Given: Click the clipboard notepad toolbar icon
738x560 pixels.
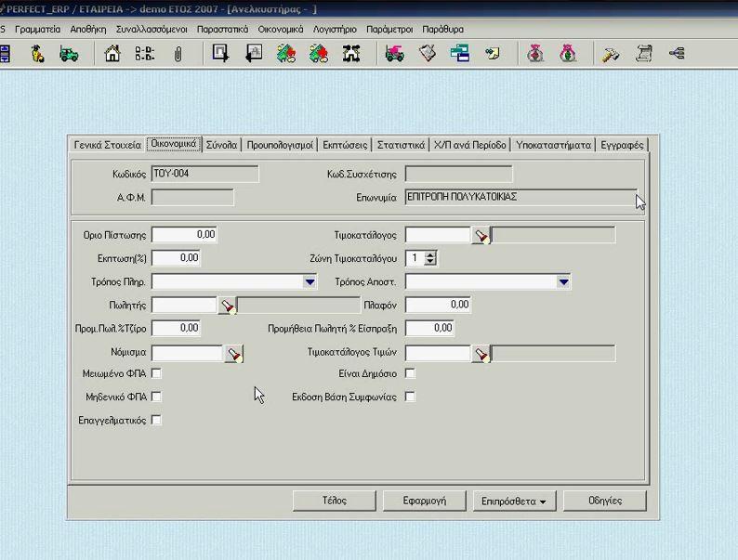Looking at the screenshot, I should 428,54.
